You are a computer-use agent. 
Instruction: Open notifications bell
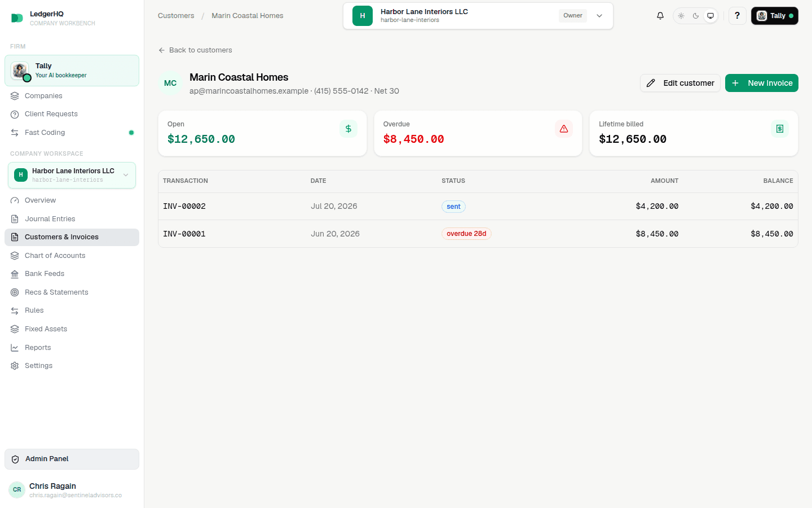pyautogui.click(x=660, y=16)
